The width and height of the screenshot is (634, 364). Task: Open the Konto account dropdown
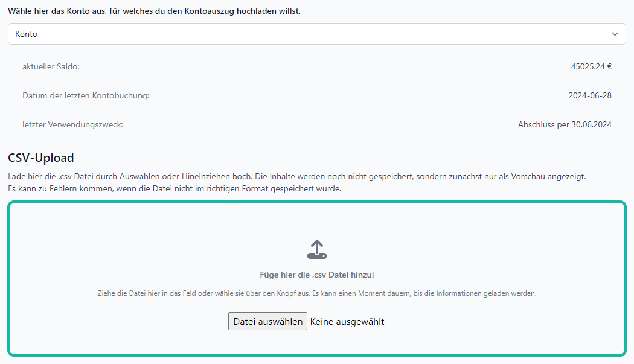(316, 34)
